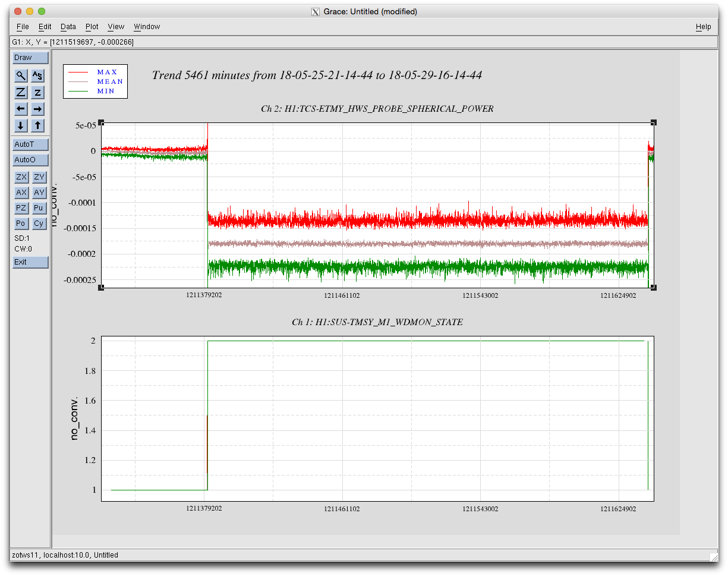Click the autoscale (AS) icon

pos(37,75)
